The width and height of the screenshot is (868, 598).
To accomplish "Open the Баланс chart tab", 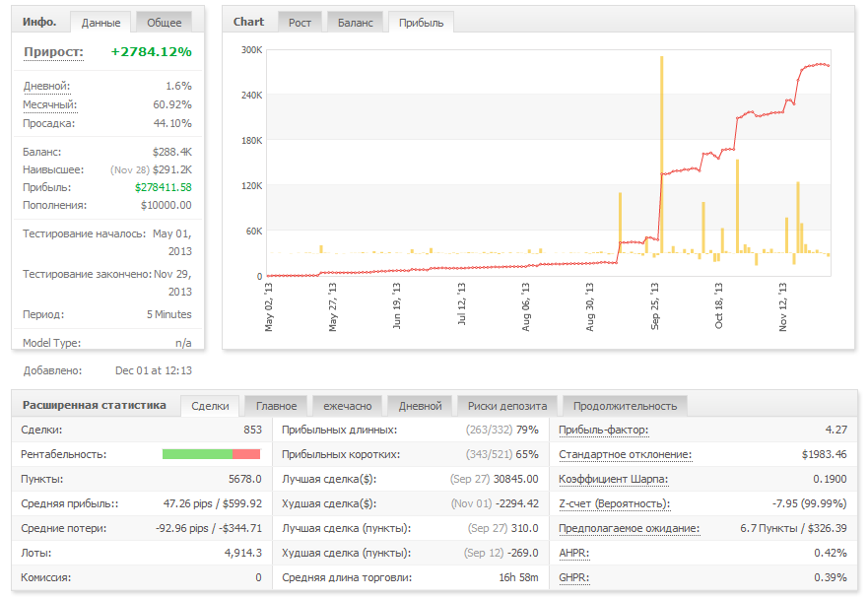I will click(354, 23).
